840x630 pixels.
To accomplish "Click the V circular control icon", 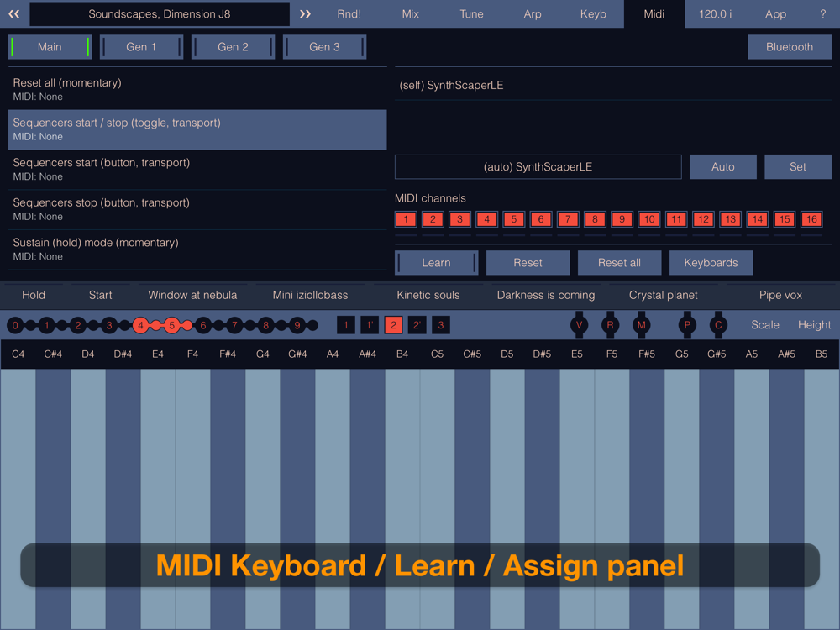I will coord(579,325).
